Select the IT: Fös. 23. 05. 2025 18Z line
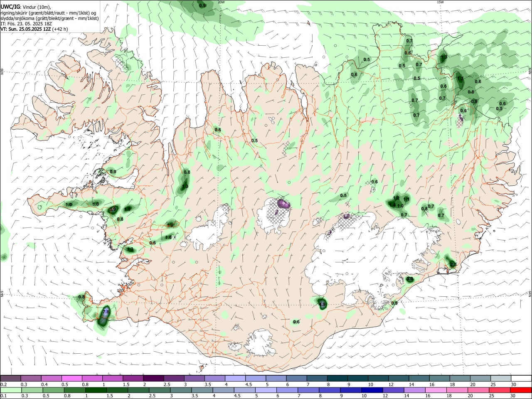Screen dimensions: 532x399 point(26,24)
